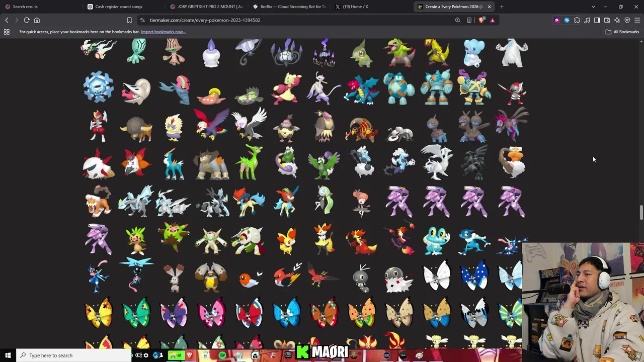Reload the TierMaker page
Image resolution: width=644 pixels, height=362 pixels.
coord(27,20)
